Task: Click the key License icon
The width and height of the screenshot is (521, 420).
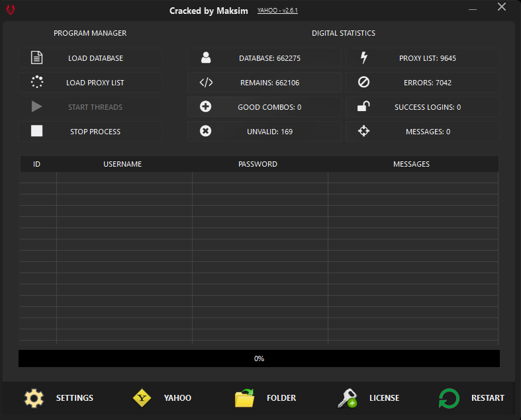Action: tap(348, 398)
